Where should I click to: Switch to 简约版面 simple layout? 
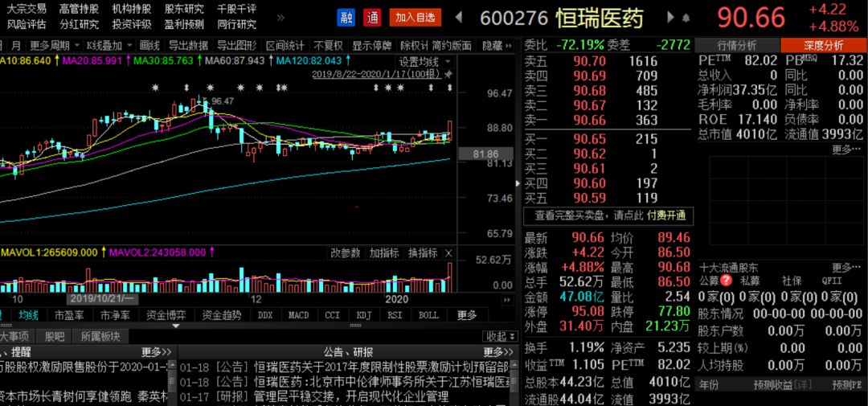point(451,45)
